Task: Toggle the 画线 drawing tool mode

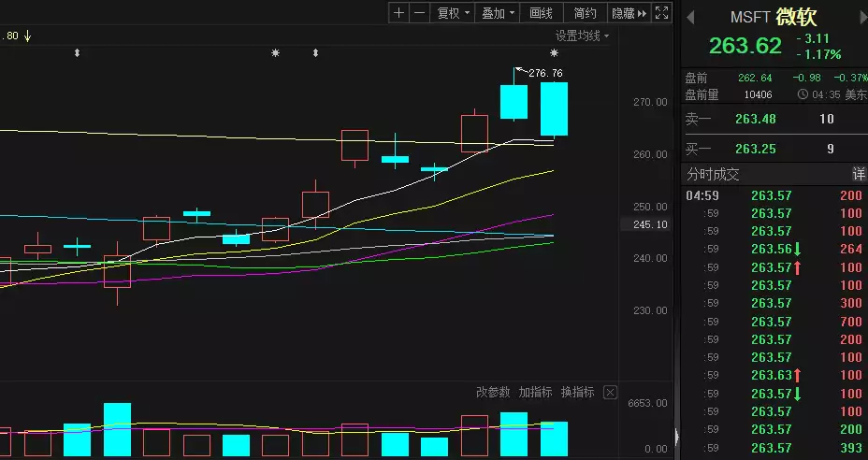Action: [x=541, y=13]
